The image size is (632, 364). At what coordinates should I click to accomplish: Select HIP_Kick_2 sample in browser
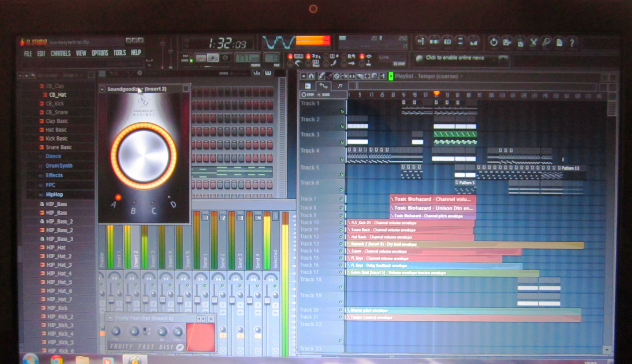coord(60,317)
